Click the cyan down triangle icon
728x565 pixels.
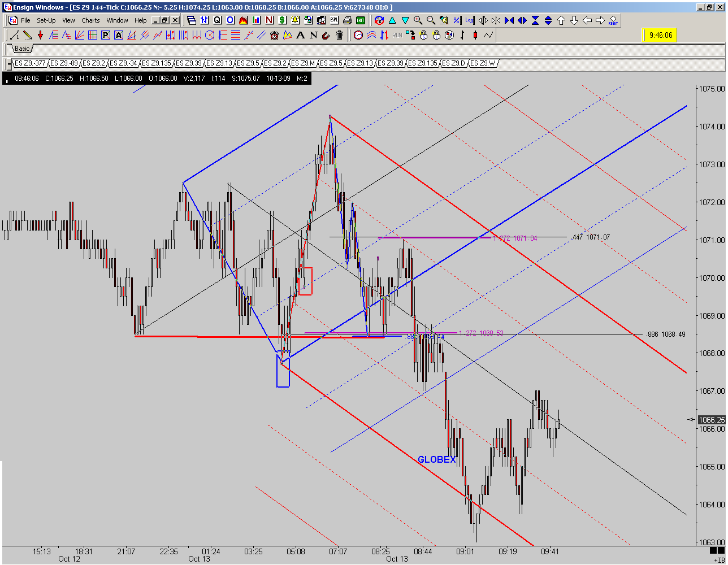click(405, 20)
